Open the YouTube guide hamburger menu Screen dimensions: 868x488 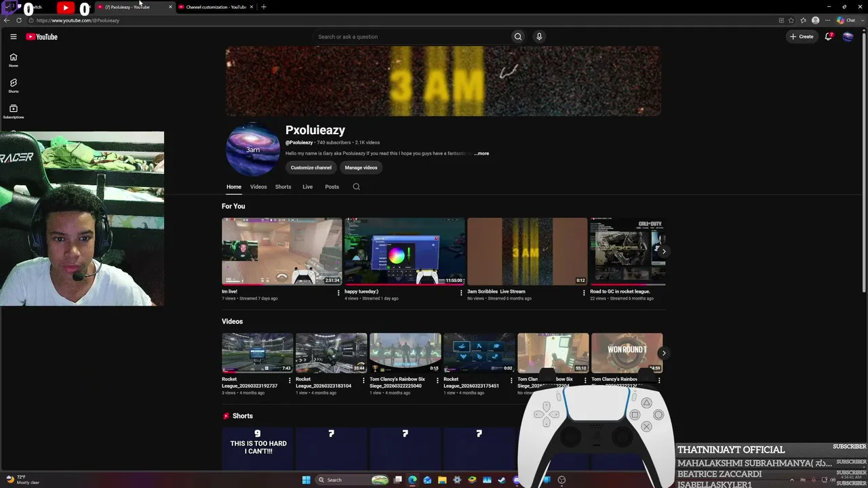tap(13, 37)
